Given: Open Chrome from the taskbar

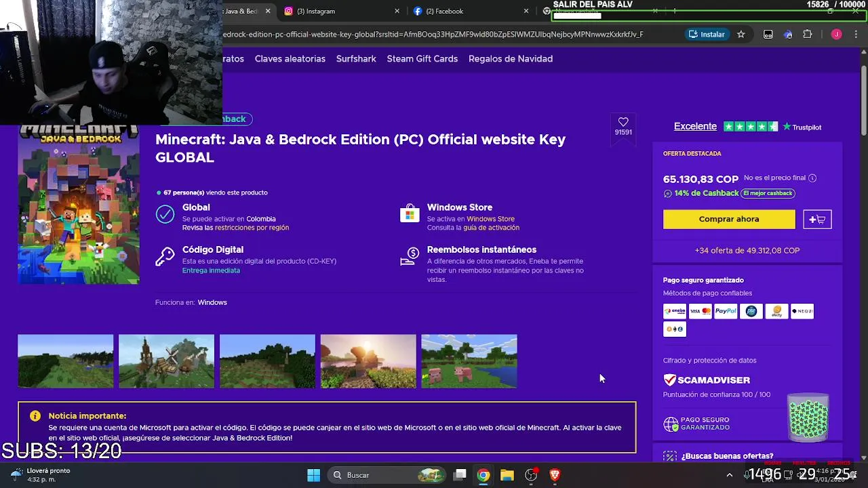Looking at the screenshot, I should click(x=484, y=475).
